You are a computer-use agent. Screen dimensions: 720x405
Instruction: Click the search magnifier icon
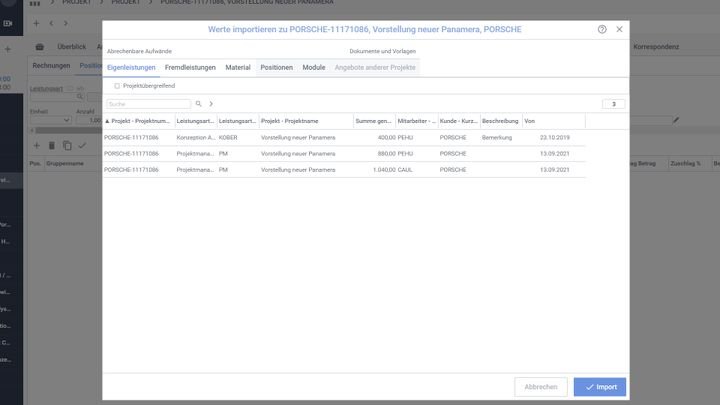pos(198,104)
